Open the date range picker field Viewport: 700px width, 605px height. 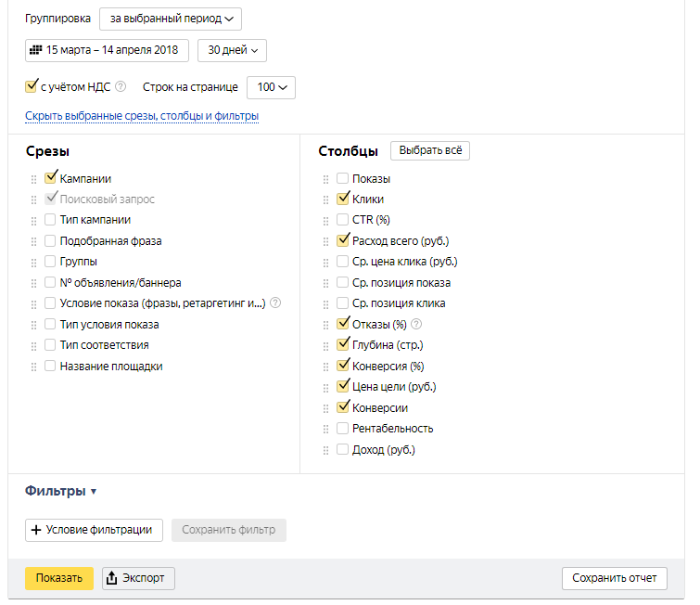pos(107,50)
